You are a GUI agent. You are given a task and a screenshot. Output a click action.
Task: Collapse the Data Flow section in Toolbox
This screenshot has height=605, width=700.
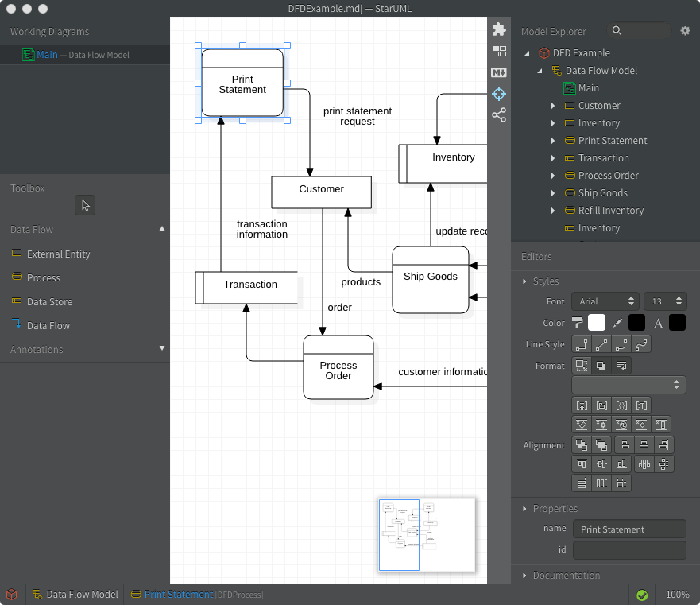[x=162, y=229]
